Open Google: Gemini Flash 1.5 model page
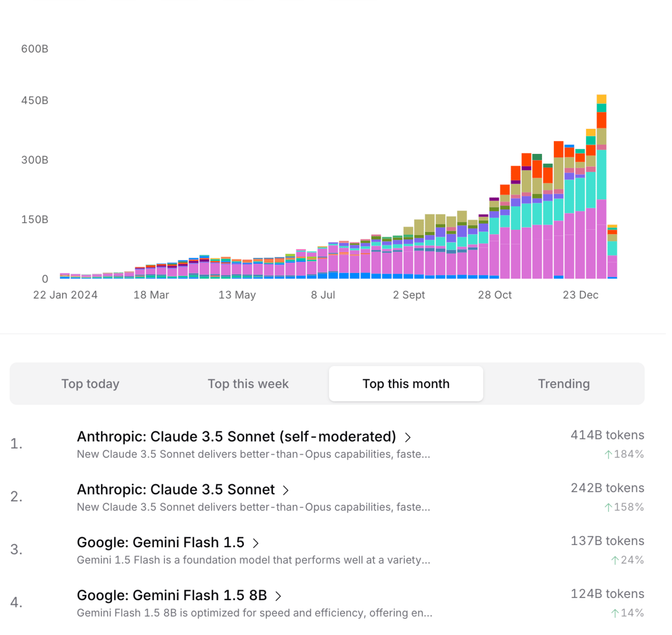This screenshot has height=635, width=672. pyautogui.click(x=161, y=542)
